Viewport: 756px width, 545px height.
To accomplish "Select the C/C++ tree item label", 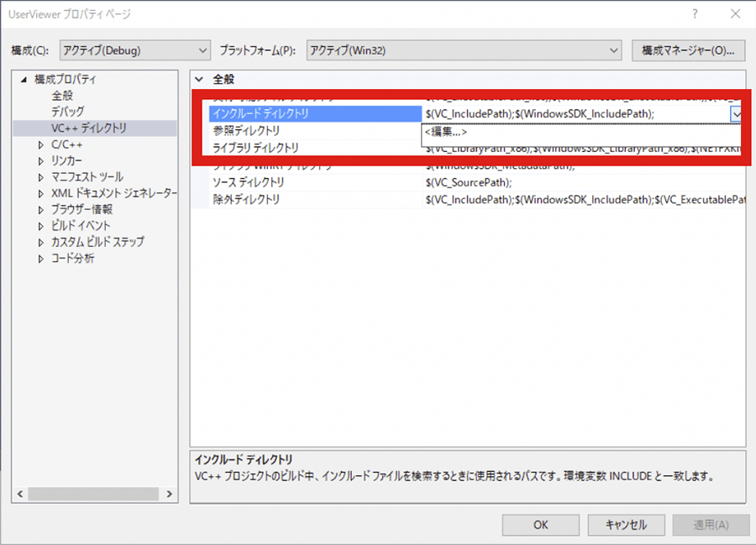I will tap(66, 144).
